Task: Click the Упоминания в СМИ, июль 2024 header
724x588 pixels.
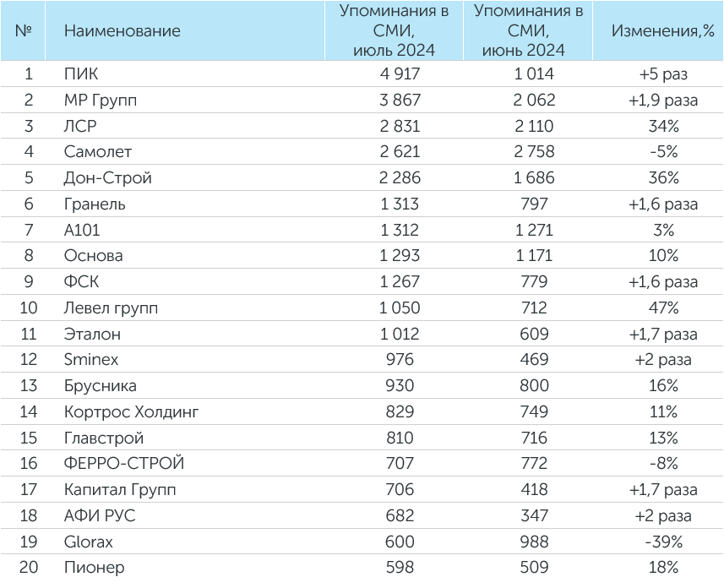Action: [394, 30]
